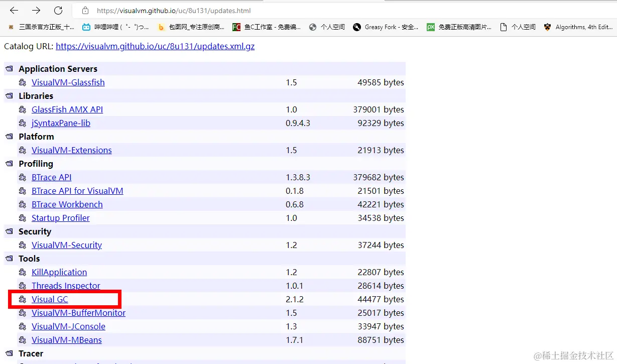617x364 pixels.
Task: Open the VisualVM-JConsole link
Action: pyautogui.click(x=68, y=326)
